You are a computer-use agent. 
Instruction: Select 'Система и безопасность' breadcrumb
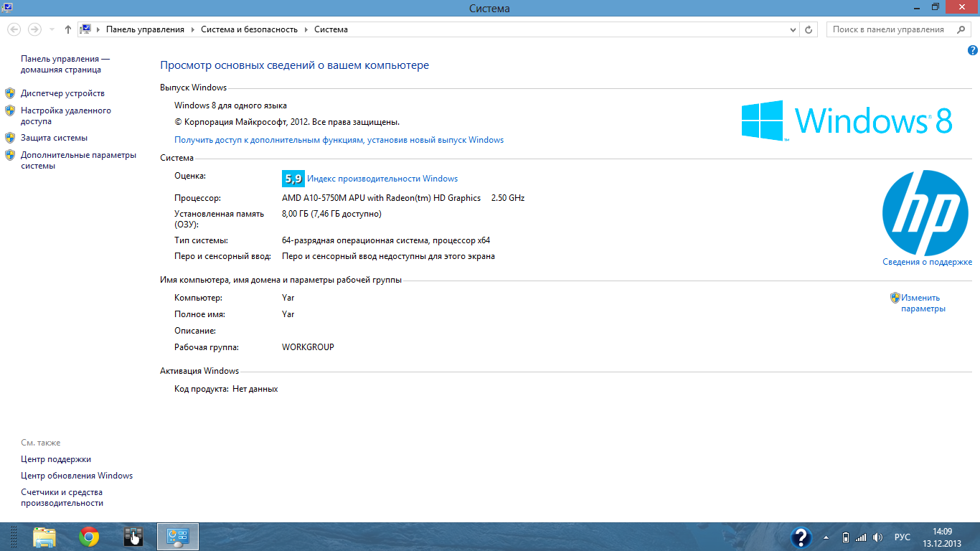click(x=249, y=29)
